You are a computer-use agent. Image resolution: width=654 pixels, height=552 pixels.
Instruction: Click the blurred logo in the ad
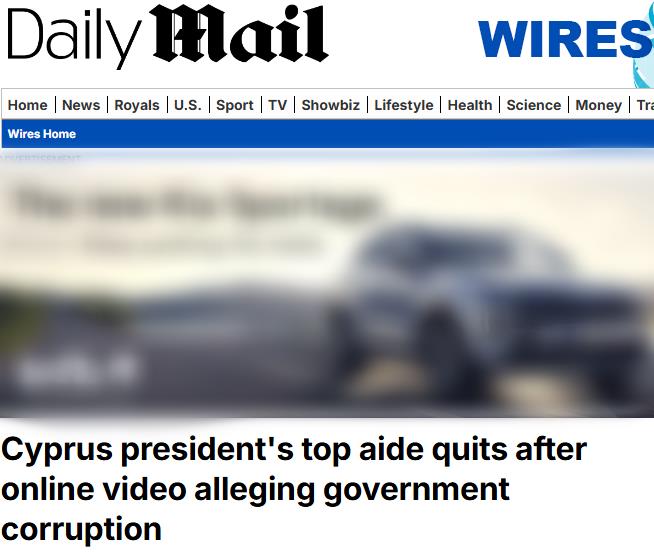[x=77, y=370]
